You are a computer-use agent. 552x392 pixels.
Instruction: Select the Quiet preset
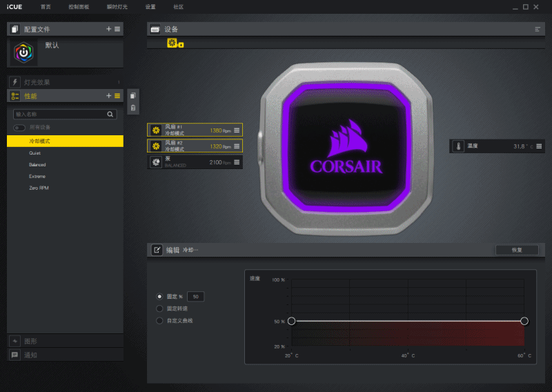coord(65,153)
